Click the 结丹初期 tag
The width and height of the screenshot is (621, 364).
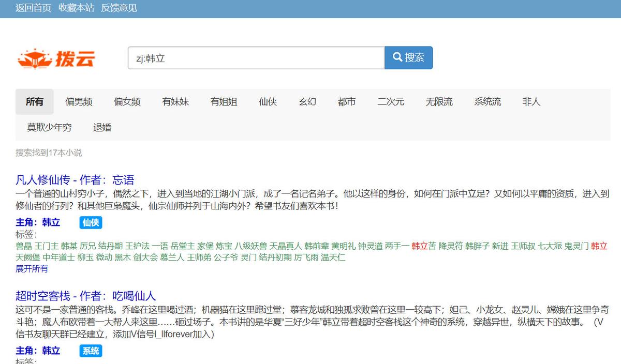[x=276, y=257]
